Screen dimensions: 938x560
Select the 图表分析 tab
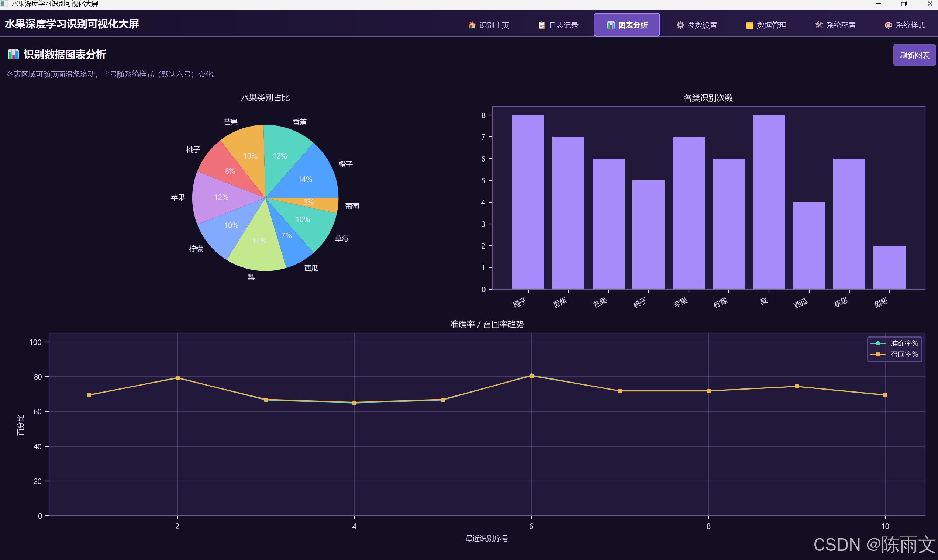click(627, 25)
